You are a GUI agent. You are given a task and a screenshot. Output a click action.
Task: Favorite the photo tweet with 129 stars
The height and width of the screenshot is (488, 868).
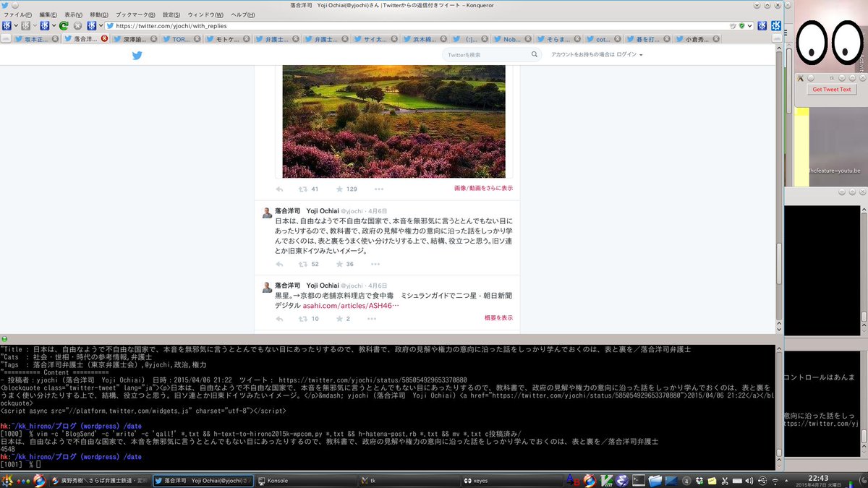tap(339, 189)
